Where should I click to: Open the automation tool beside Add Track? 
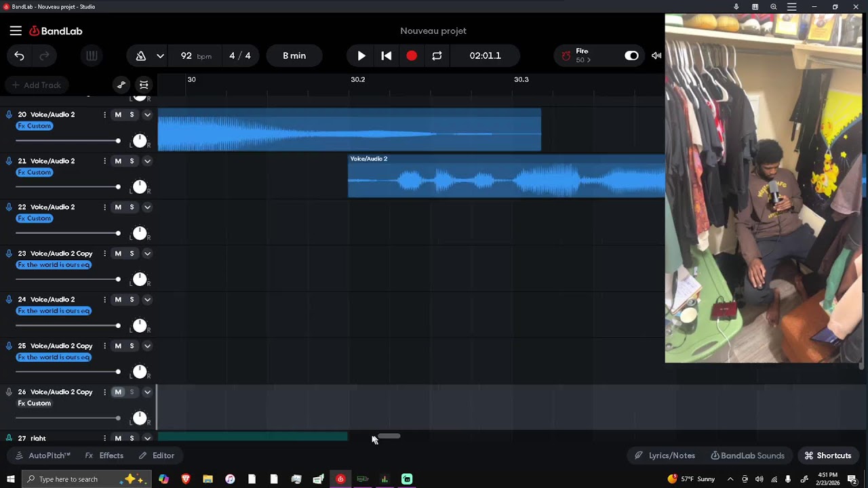coord(121,85)
